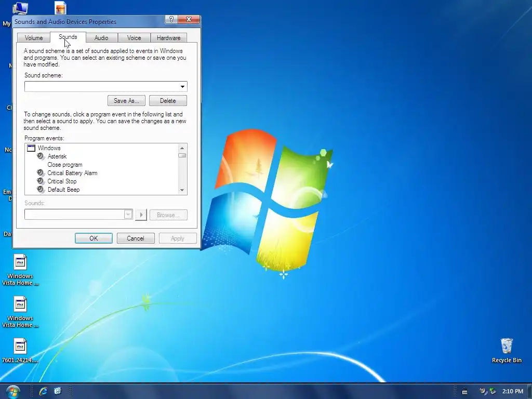532x399 pixels.
Task: Click the Program events scrollbar thumb
Action: coord(182,155)
